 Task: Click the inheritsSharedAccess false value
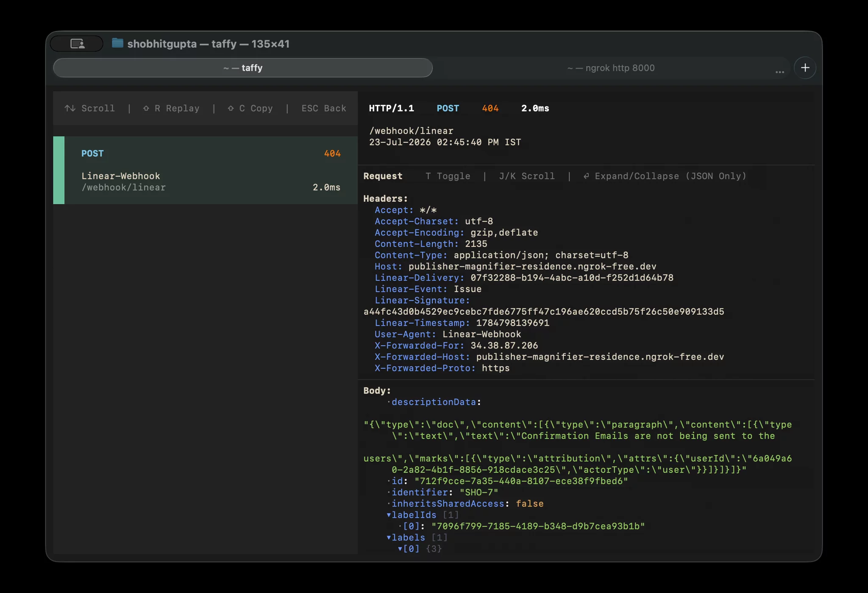click(x=529, y=503)
